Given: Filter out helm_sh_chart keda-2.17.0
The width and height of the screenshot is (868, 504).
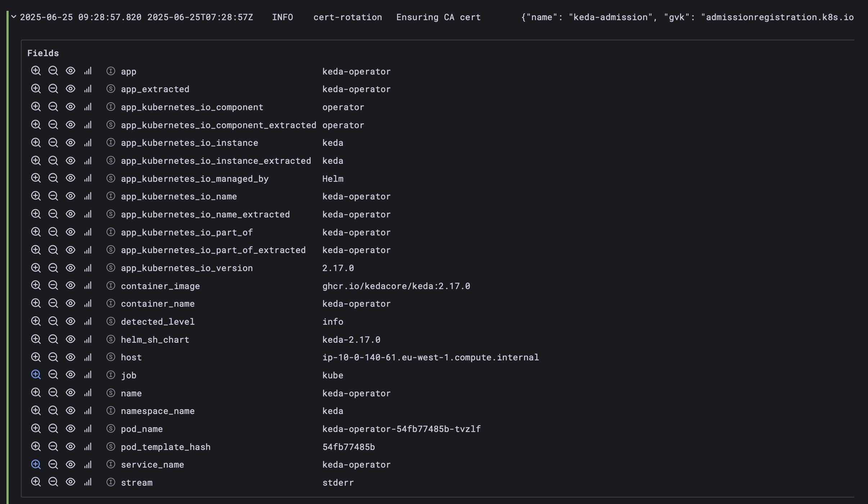Looking at the screenshot, I should click(x=54, y=339).
